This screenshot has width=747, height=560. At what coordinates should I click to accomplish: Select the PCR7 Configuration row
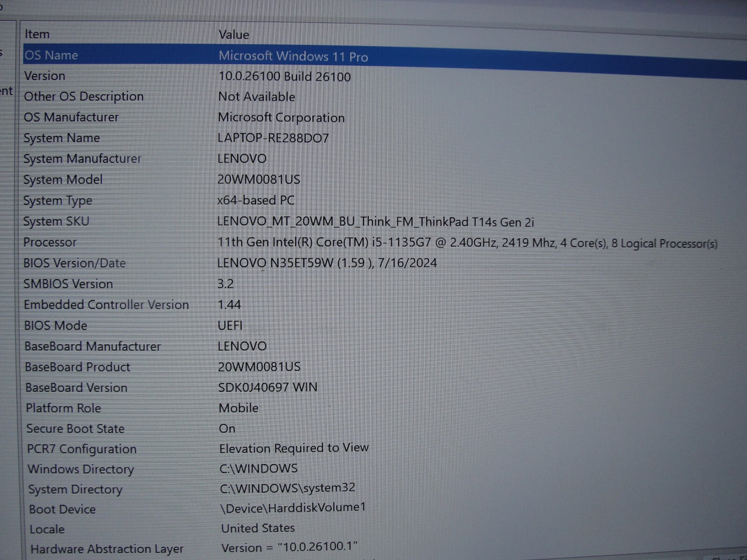(x=82, y=449)
